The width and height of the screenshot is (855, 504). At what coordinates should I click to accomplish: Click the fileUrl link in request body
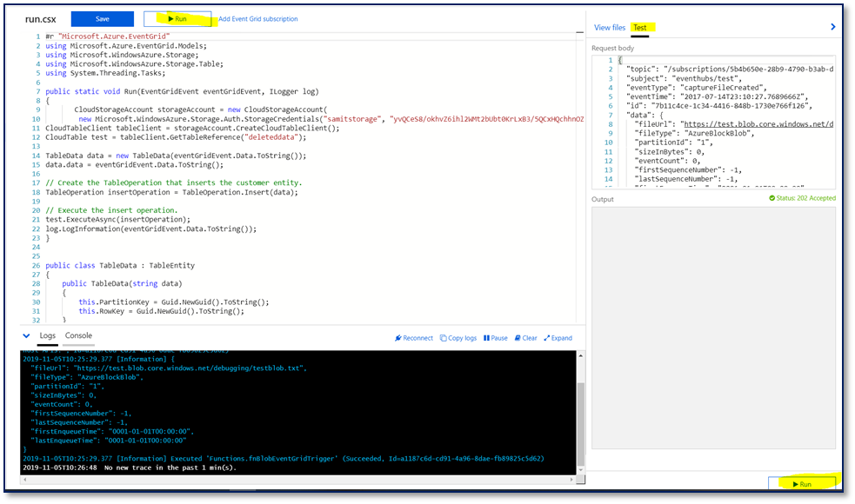pos(758,124)
